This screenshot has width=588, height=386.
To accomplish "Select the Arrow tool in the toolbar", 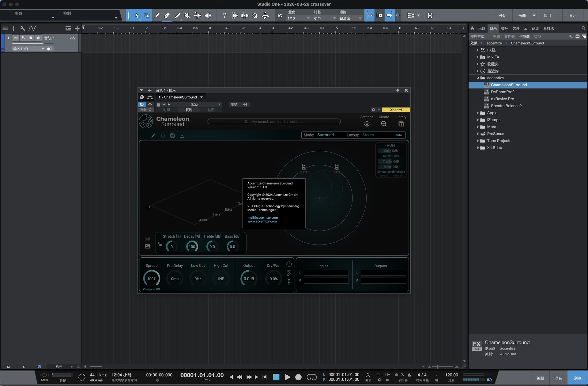I will tap(137, 16).
